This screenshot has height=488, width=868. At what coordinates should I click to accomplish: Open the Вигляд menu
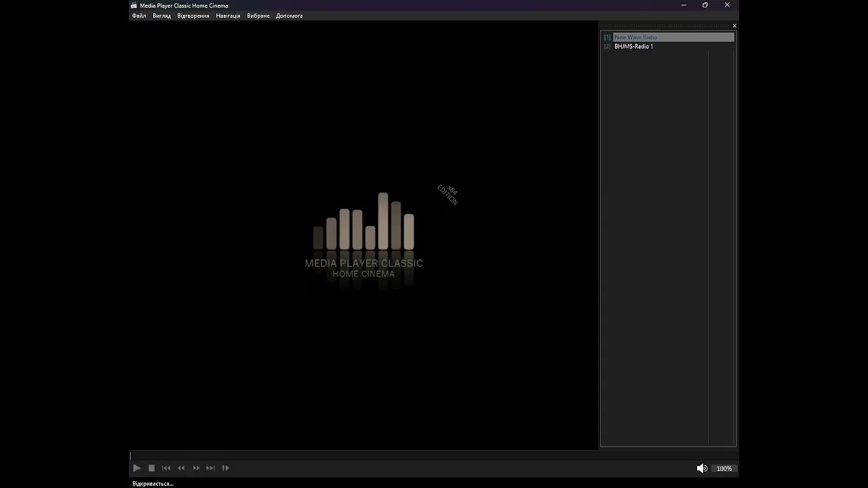tap(162, 16)
